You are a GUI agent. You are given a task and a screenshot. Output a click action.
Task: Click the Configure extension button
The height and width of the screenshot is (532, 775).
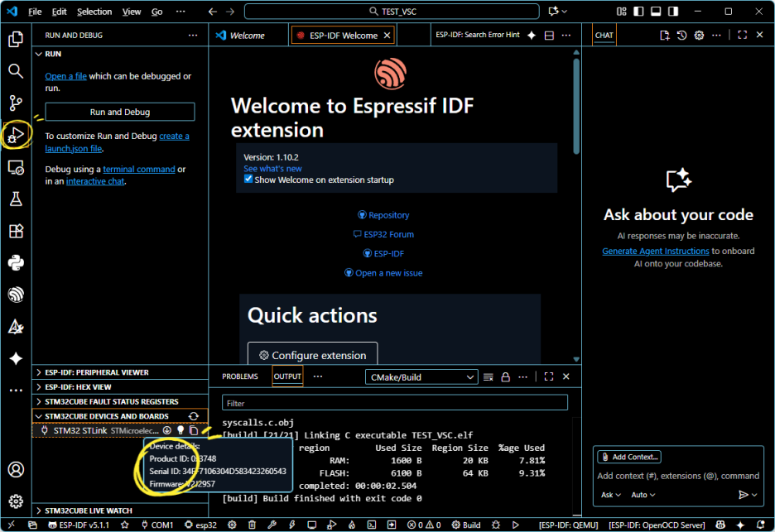point(312,352)
